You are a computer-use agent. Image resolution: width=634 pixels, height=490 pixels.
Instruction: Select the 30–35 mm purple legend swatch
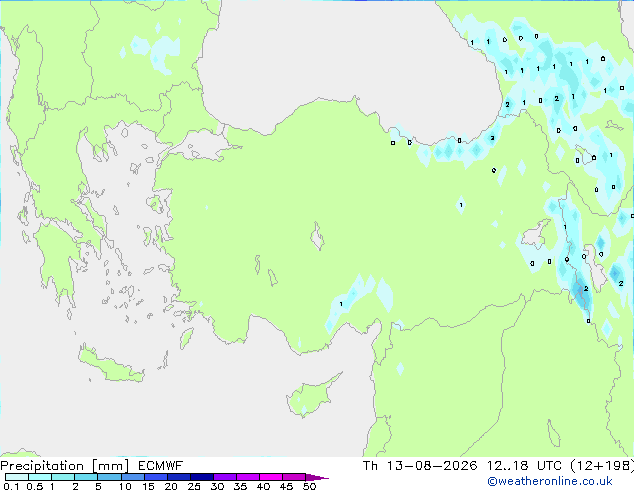coord(224,477)
